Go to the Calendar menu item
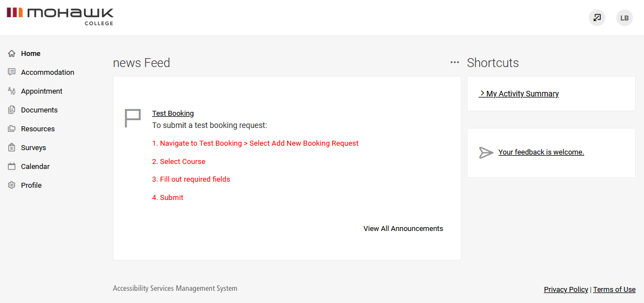The width and height of the screenshot is (644, 303). 35,167
